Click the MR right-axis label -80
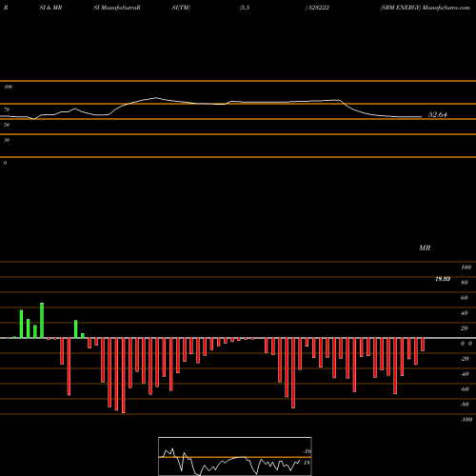Screen dimensions: 476x476 click(x=465, y=405)
